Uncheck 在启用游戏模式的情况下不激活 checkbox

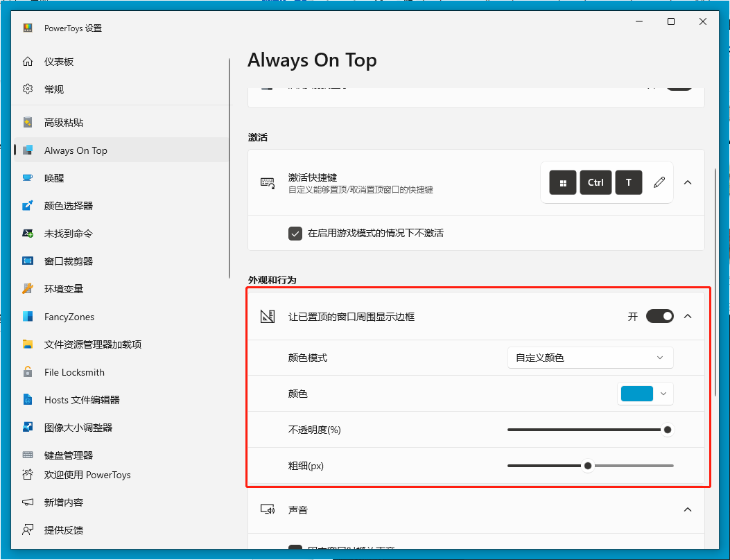[295, 234]
